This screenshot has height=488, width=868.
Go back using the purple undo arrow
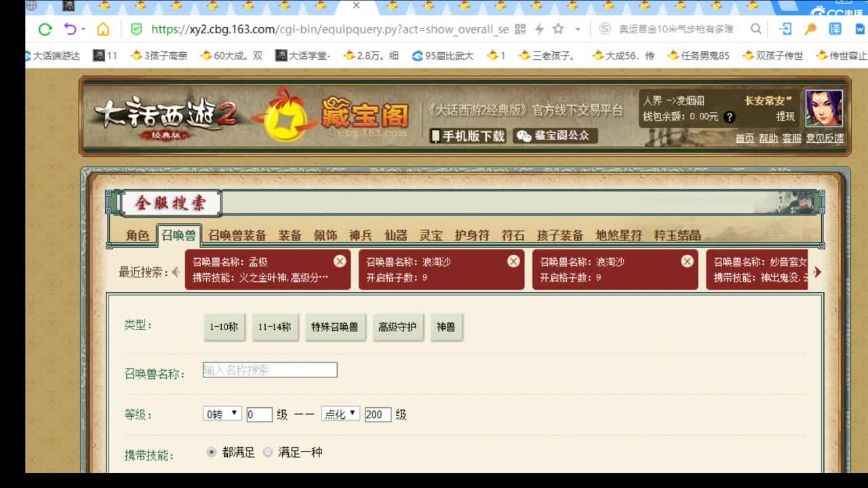(x=70, y=29)
